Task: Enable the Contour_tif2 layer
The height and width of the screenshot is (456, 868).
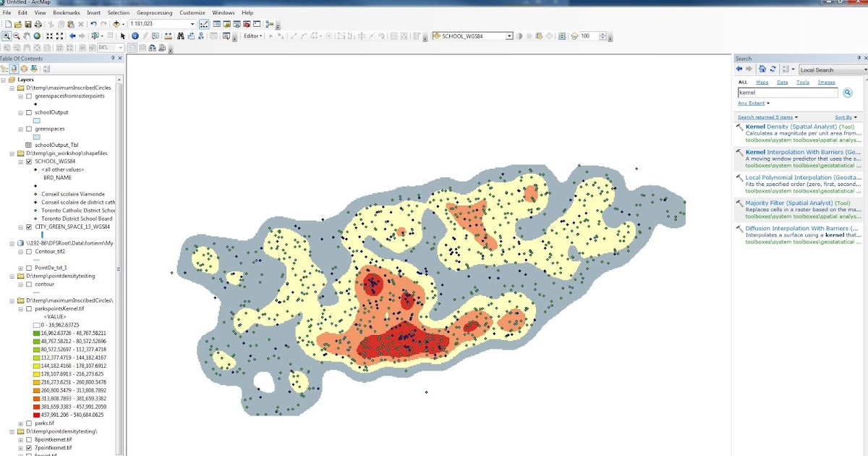Action: pos(27,250)
